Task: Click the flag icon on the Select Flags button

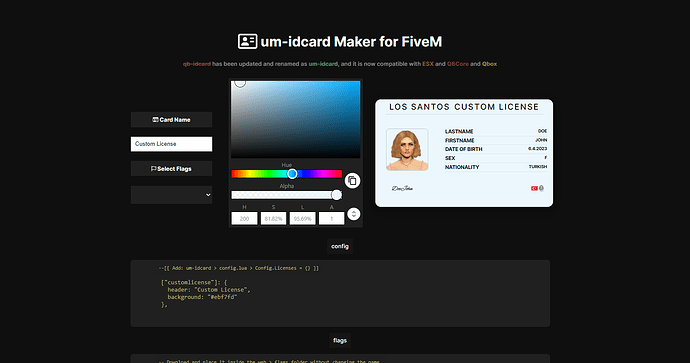Action: tap(154, 169)
